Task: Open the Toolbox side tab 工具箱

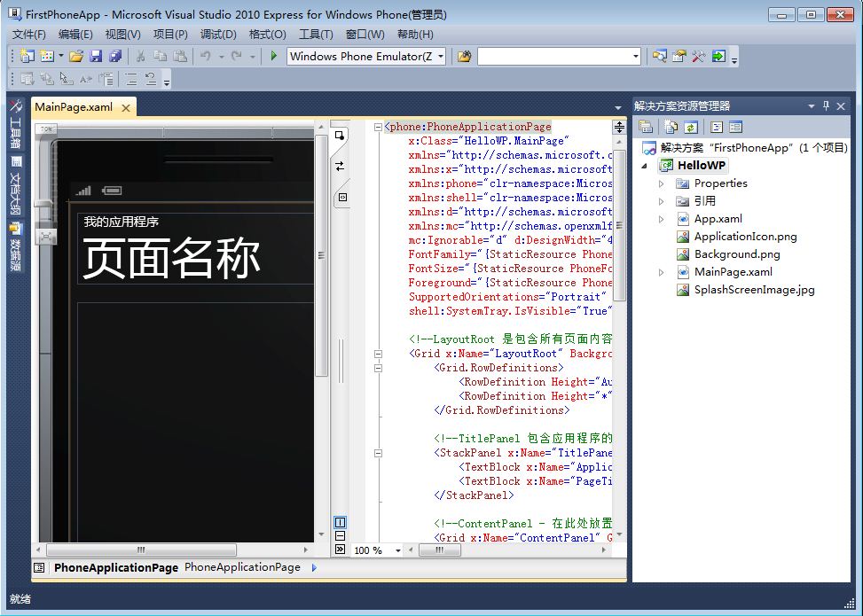Action: pyautogui.click(x=15, y=124)
